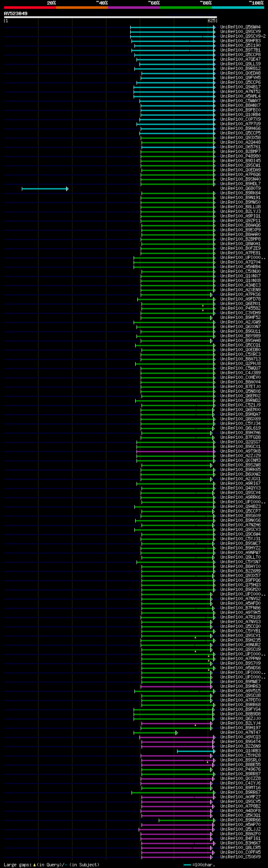
Task: Click label UniRef100_B9RR67
Action: [x=240, y=793]
